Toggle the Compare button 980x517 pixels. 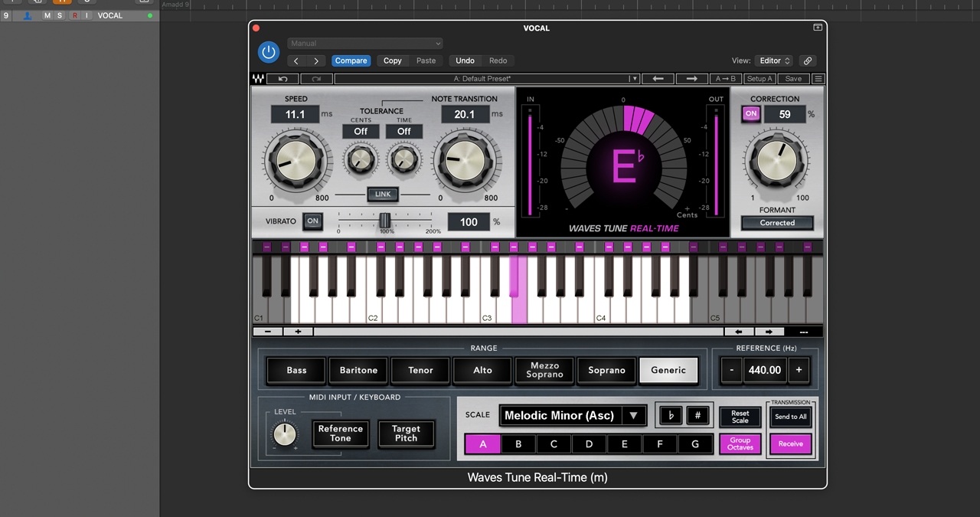[x=351, y=61]
